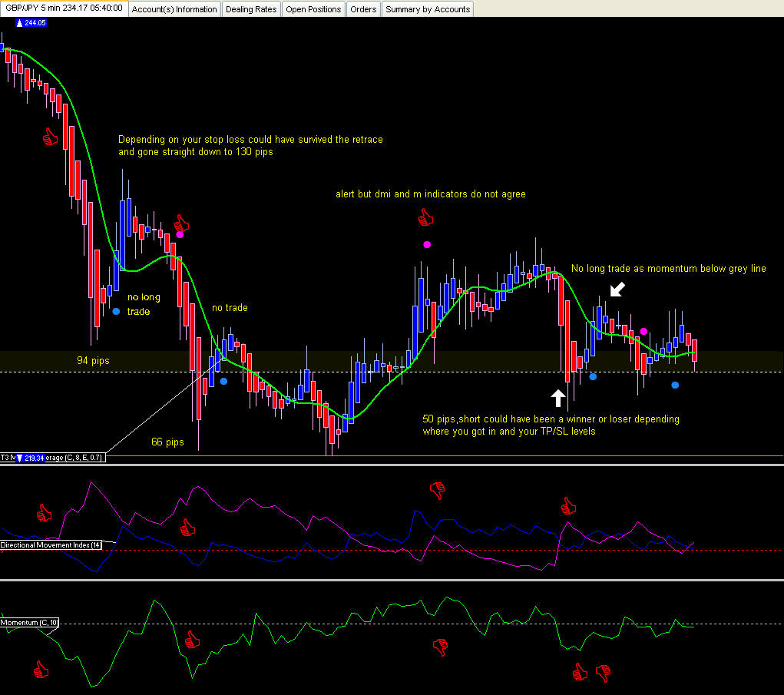Click red thumbs-up beside 'alert but dmi' text
784x695 pixels.
(x=425, y=217)
